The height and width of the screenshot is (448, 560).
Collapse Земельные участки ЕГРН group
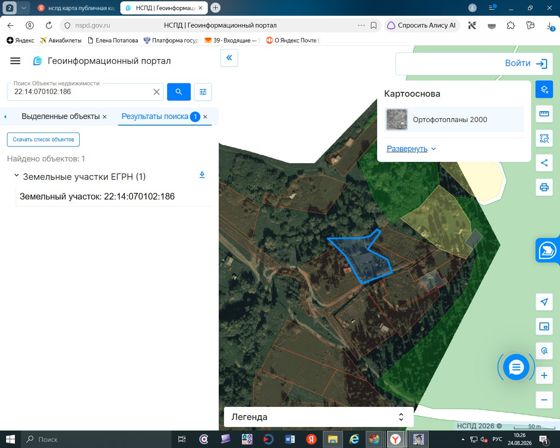click(16, 175)
